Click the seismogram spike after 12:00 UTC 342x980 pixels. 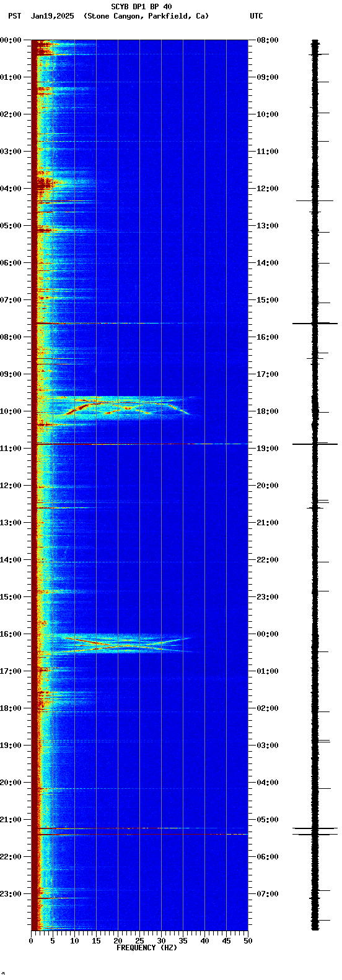coord(315,200)
